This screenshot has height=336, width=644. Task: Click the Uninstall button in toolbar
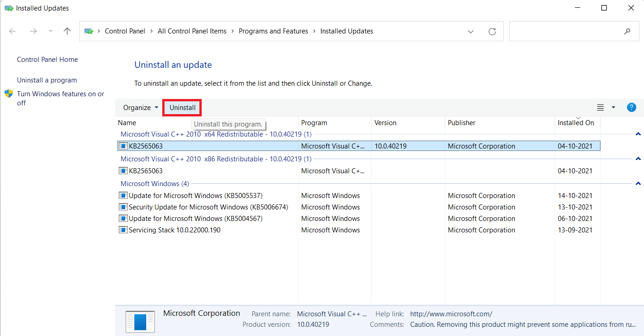(x=182, y=108)
